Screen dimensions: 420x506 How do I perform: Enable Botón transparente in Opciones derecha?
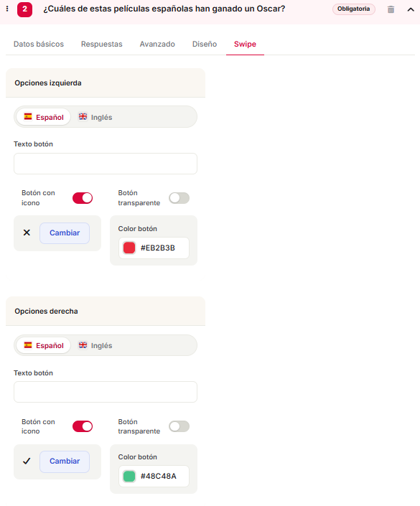[x=179, y=426]
